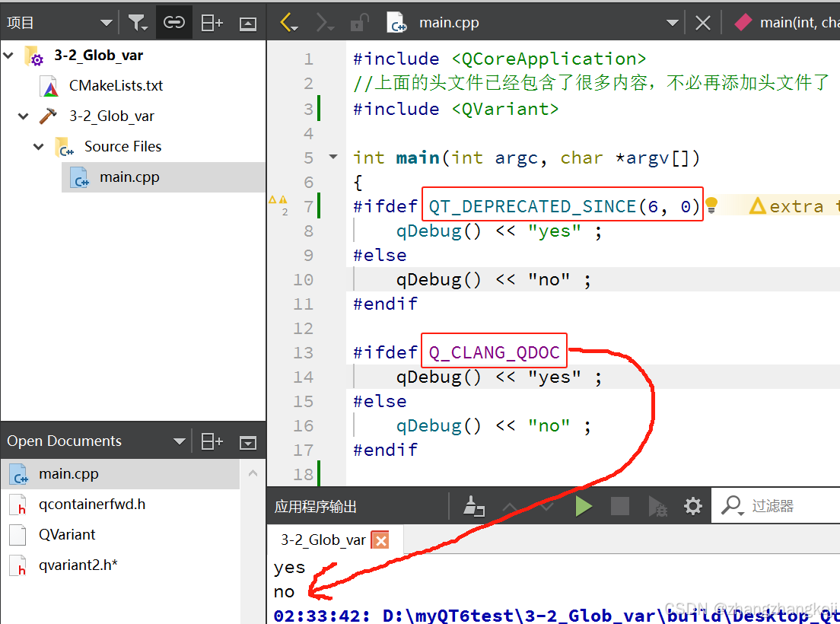
Task: Select CMakeLists.txt in project tree
Action: [116, 86]
